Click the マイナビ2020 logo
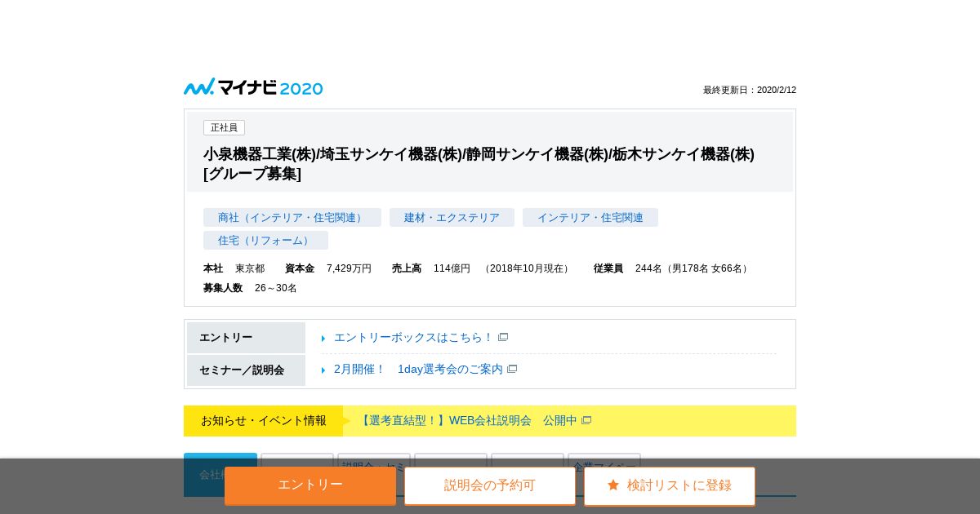Screen dimensions: 980x514 [x=253, y=87]
